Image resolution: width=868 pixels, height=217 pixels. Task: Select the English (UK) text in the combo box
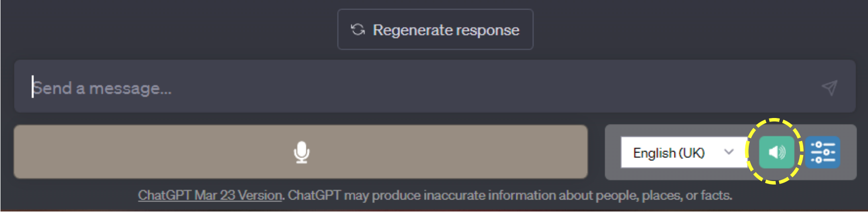668,152
